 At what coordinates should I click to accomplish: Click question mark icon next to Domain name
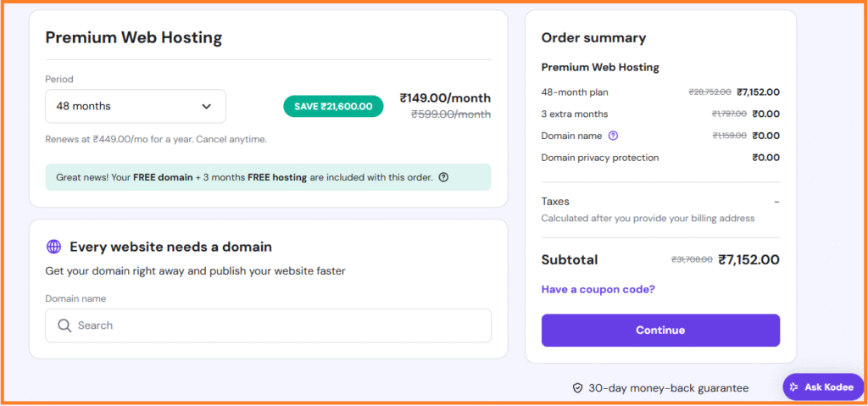613,136
